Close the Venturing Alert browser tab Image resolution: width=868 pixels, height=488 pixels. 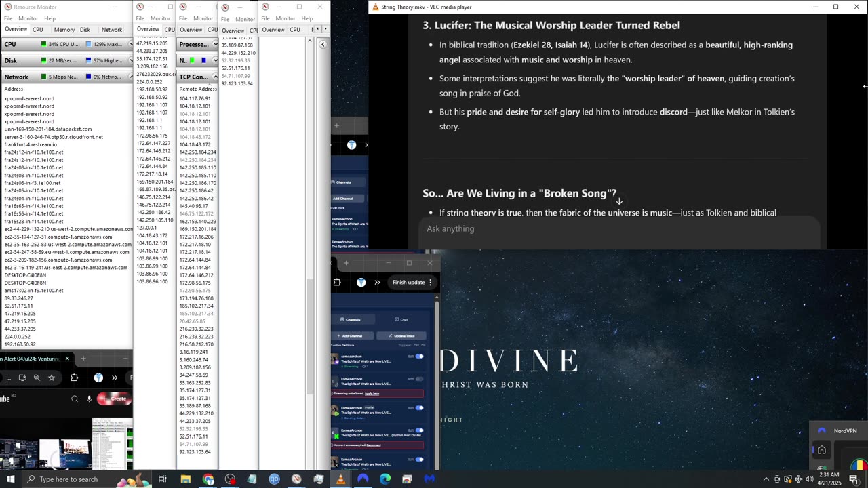click(67, 358)
